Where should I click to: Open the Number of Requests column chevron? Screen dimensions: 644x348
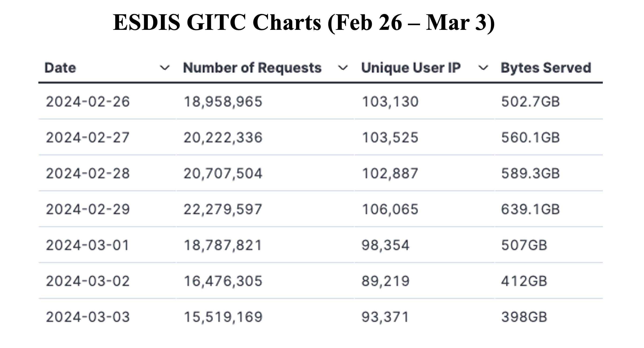point(342,68)
